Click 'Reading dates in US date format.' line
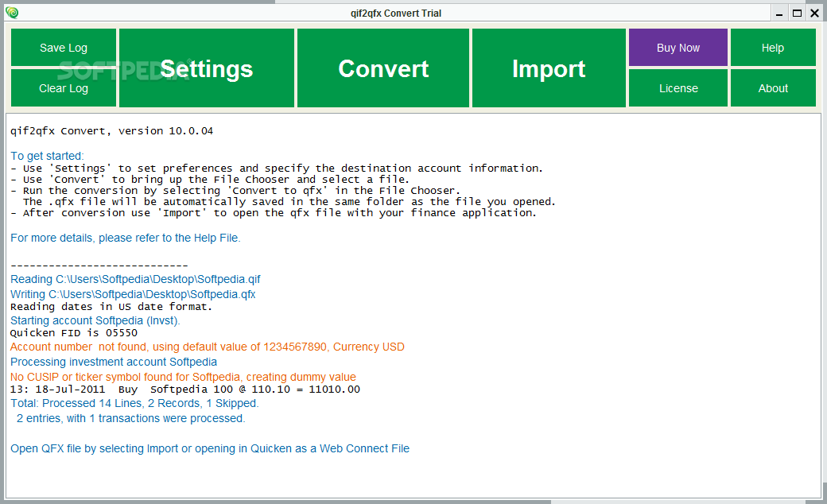The width and height of the screenshot is (827, 504). click(111, 306)
